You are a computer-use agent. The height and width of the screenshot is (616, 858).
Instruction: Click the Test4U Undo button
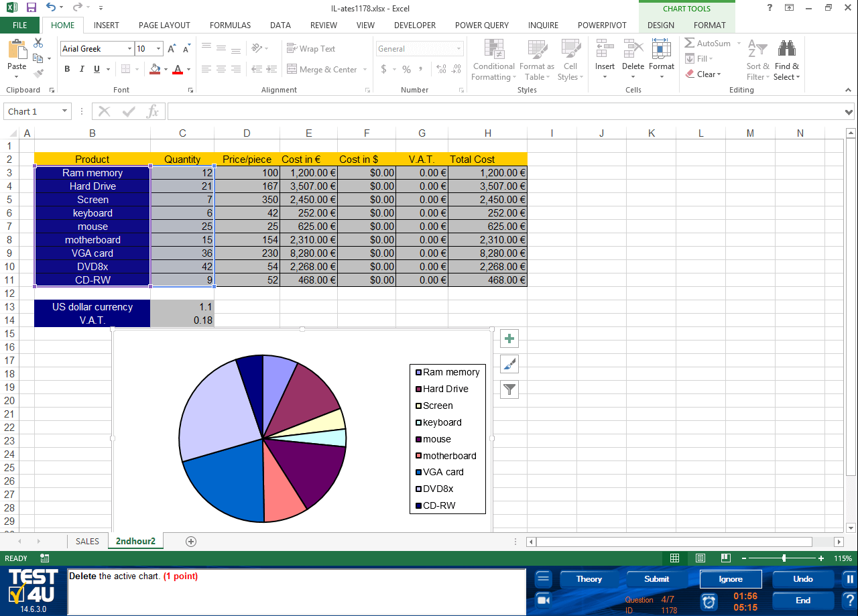click(803, 579)
